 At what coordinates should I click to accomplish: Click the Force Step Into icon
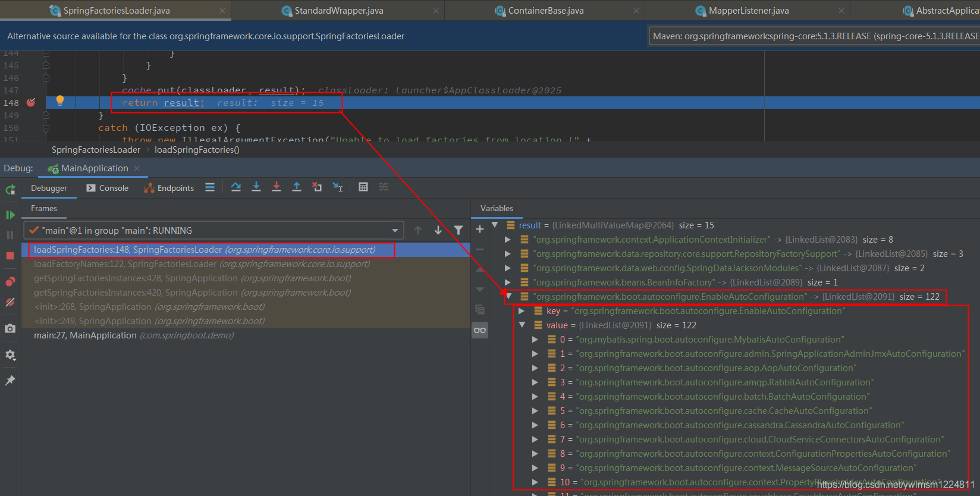pos(277,187)
